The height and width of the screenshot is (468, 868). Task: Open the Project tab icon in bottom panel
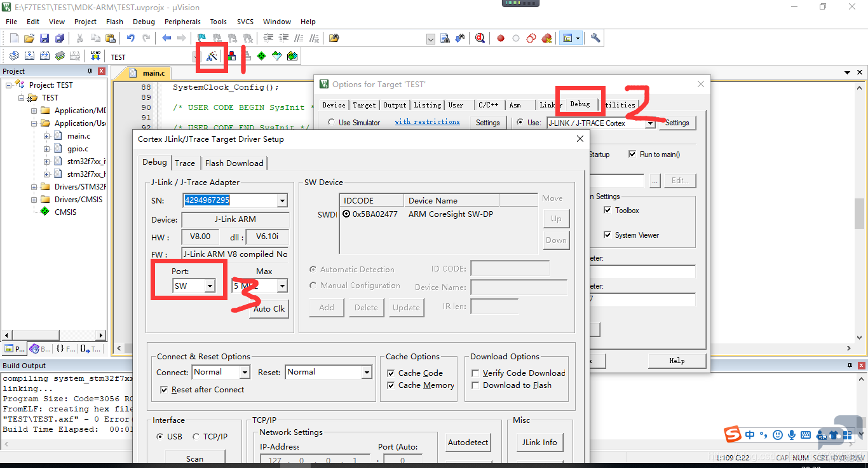click(x=13, y=348)
